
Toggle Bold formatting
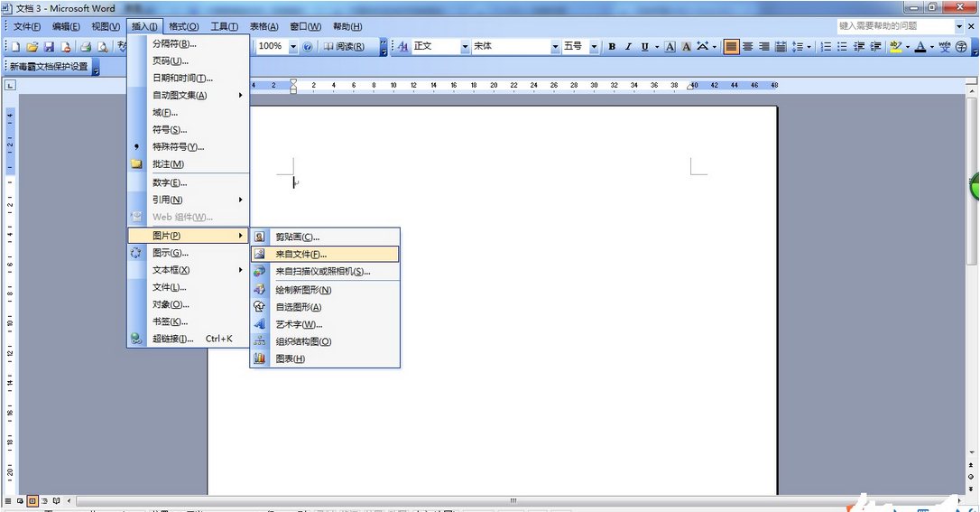(612, 47)
